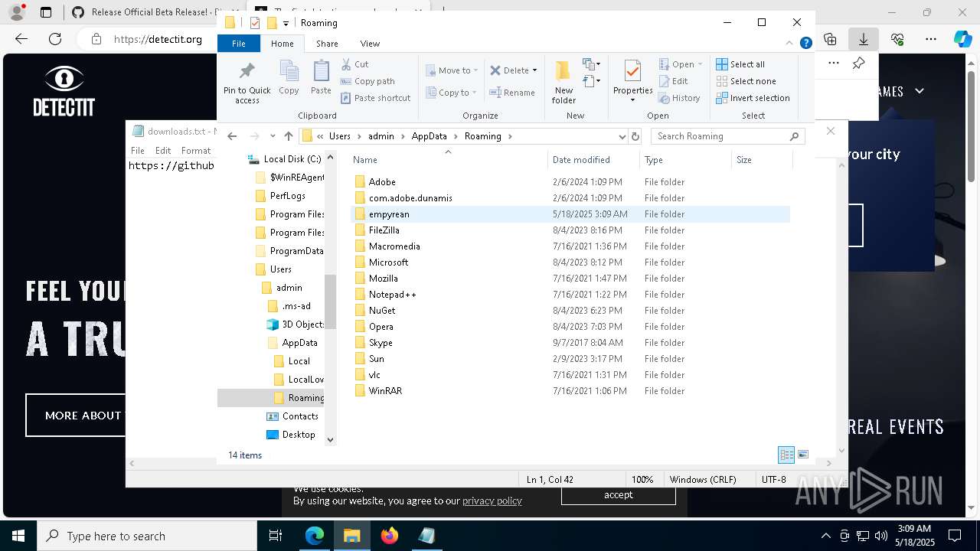Open the Open command dropdown
Viewport: 980px width, 551px height.
pos(700,64)
